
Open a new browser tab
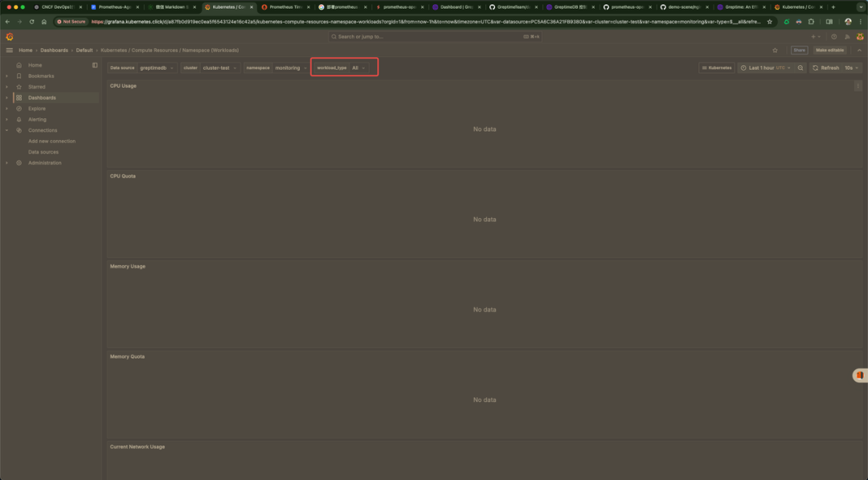(x=833, y=7)
